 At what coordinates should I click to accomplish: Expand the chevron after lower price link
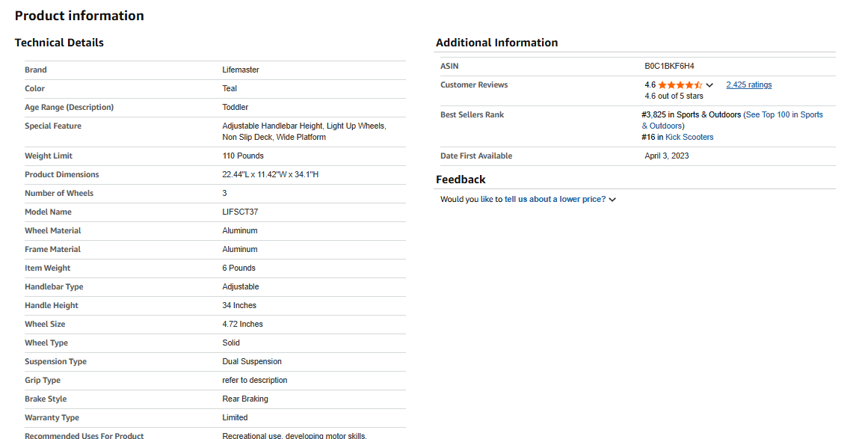click(612, 200)
